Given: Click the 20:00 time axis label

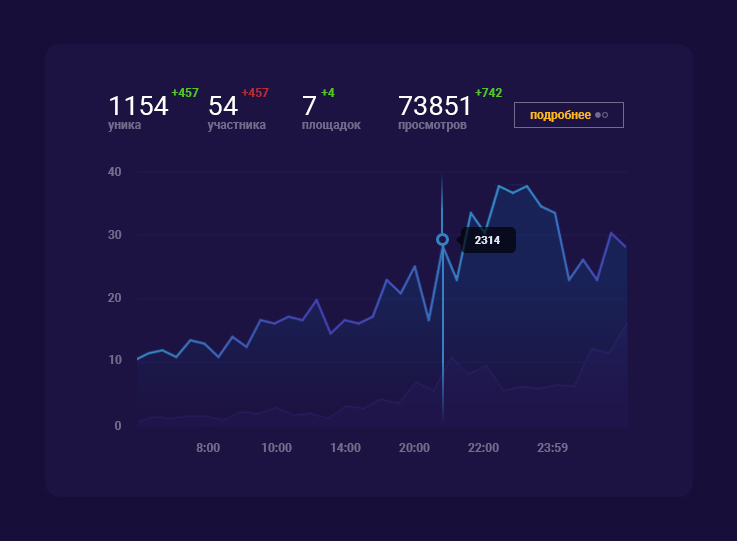Looking at the screenshot, I should point(414,447).
